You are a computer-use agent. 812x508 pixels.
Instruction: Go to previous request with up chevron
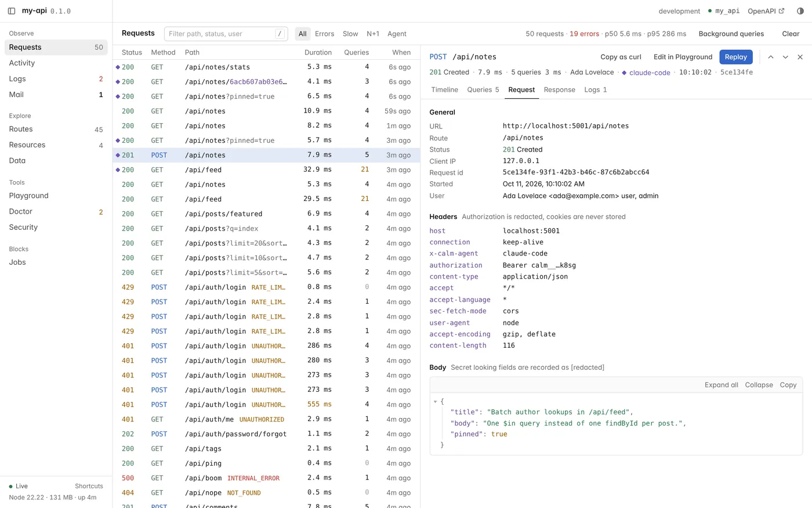tap(771, 57)
